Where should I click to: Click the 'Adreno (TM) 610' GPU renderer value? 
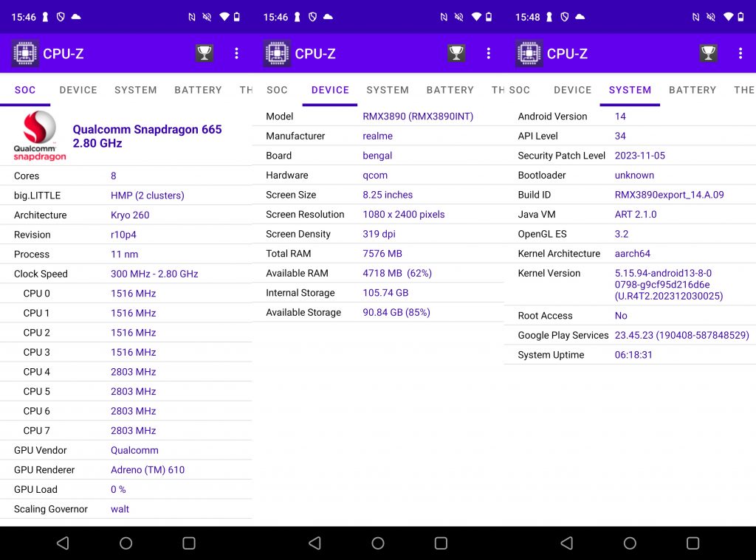coord(148,470)
